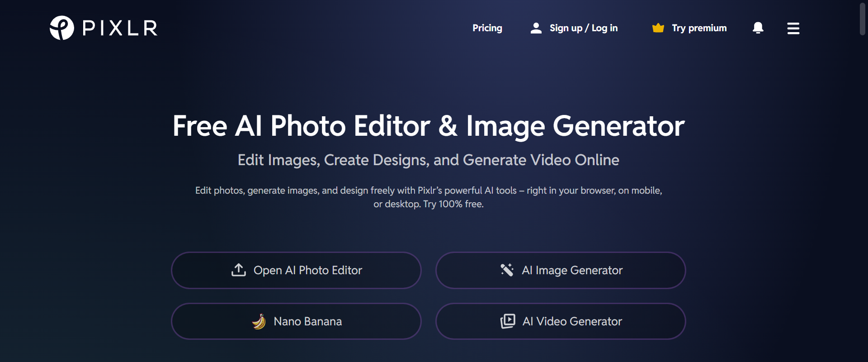
Task: Click the PIXLR wordmark text
Action: coord(120,28)
